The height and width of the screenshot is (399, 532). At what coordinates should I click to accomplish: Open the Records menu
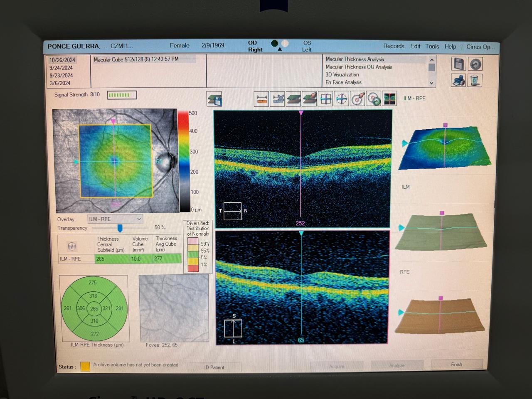pyautogui.click(x=394, y=46)
